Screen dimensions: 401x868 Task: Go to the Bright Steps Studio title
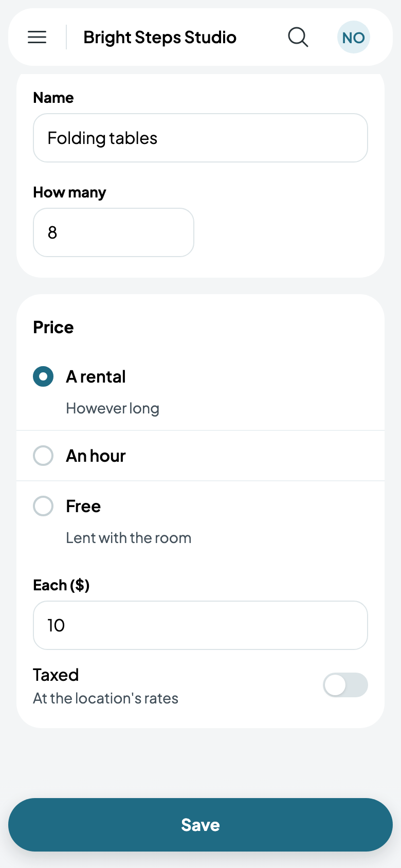point(160,37)
